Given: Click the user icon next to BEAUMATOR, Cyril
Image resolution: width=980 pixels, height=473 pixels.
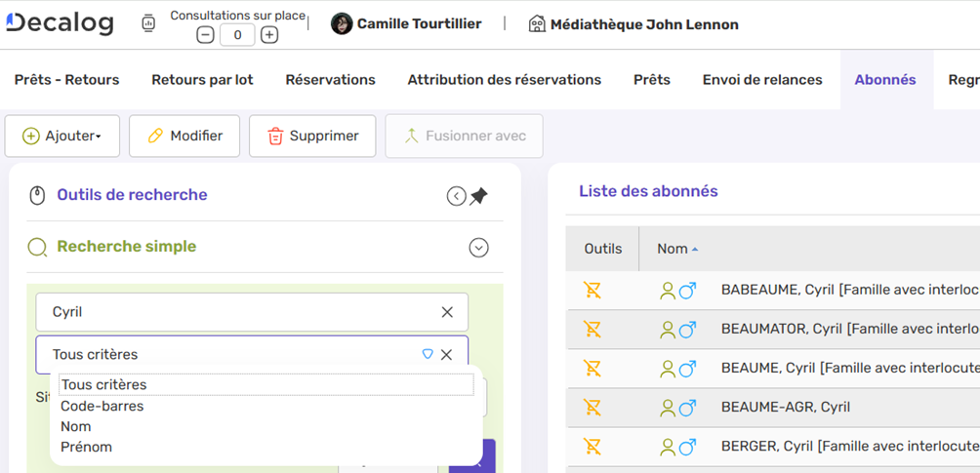Looking at the screenshot, I should tap(668, 330).
